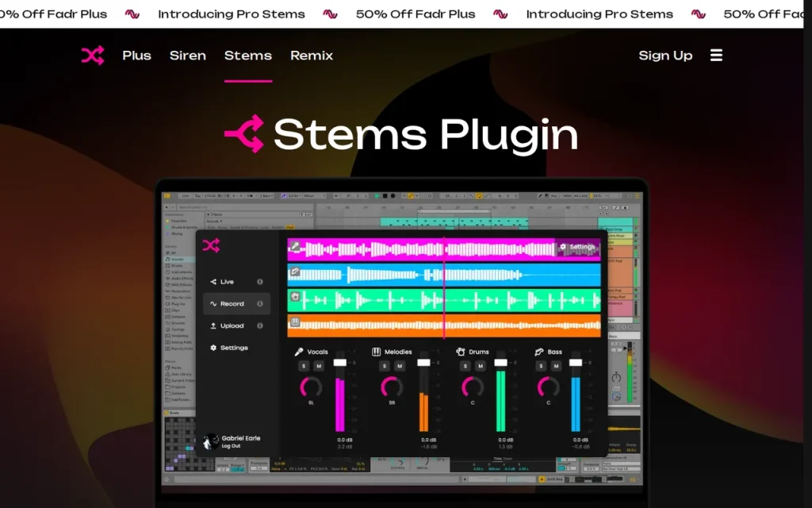This screenshot has height=508, width=812.
Task: Select the Stems tab in navbar
Action: click(x=248, y=56)
